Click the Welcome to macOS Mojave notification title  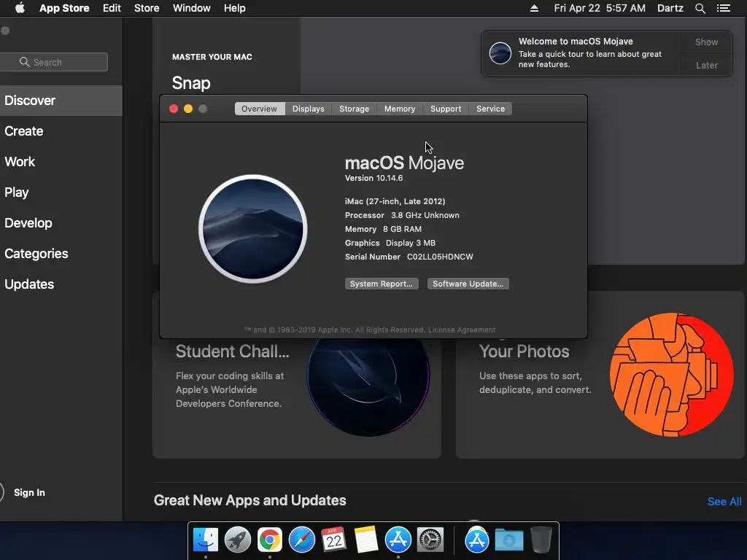[576, 42]
